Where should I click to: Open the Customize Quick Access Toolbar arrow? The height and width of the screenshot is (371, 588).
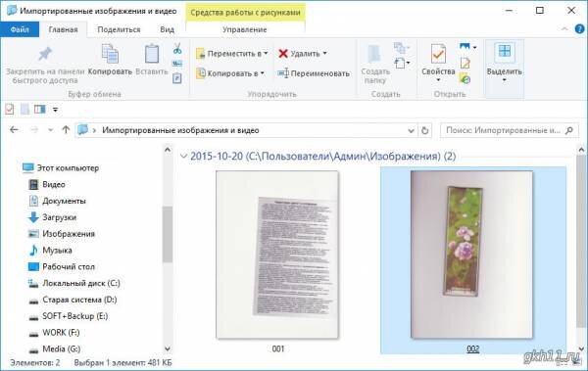coord(55,110)
